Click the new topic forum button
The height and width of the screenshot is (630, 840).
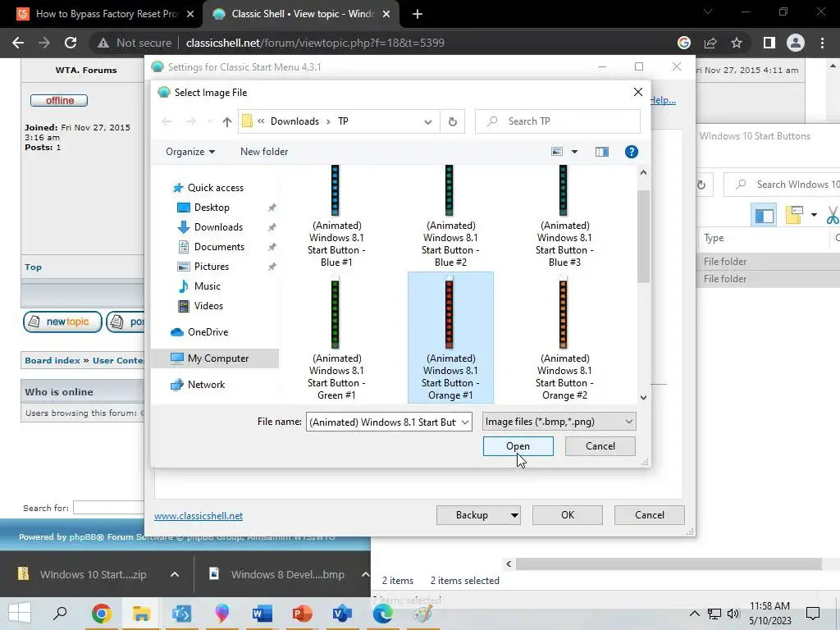[x=62, y=322]
